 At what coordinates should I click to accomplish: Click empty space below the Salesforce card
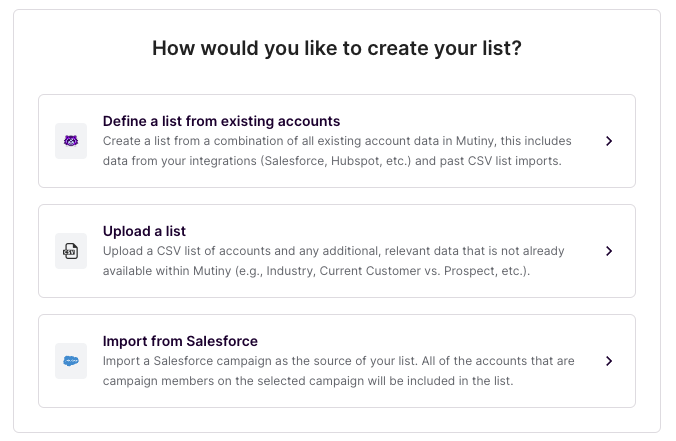coord(337,420)
